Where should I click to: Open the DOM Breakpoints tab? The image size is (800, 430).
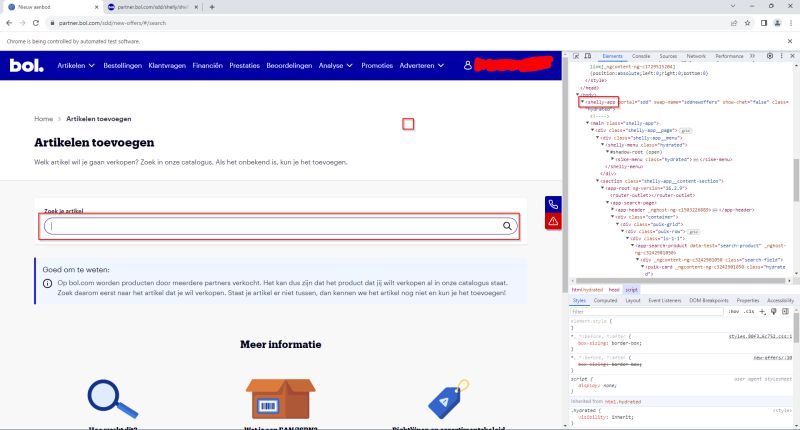(x=709, y=300)
